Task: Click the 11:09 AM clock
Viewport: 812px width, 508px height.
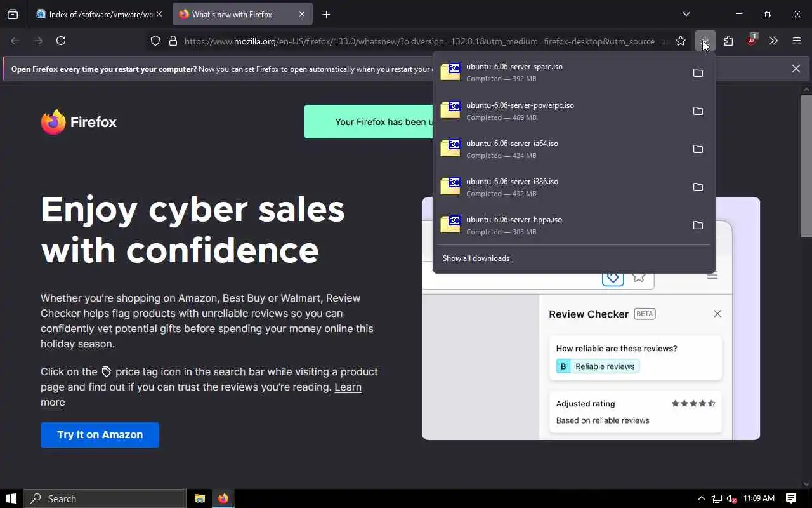Action: tap(759, 498)
